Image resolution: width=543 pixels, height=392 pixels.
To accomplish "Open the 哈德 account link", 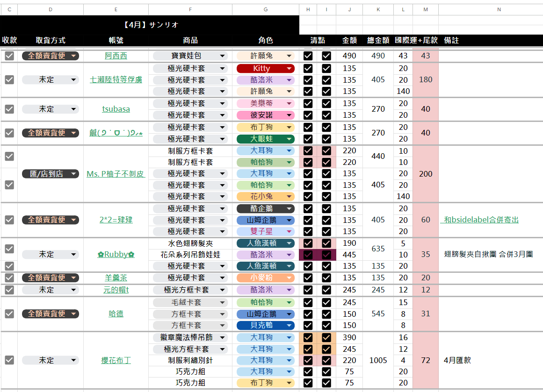I will (x=116, y=314).
